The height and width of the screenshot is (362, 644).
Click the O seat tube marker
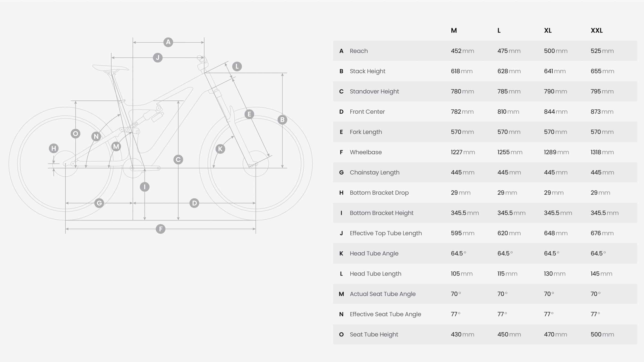coord(75,134)
